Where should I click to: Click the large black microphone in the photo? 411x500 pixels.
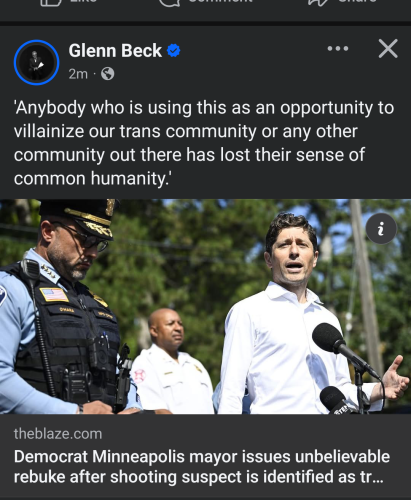click(343, 348)
